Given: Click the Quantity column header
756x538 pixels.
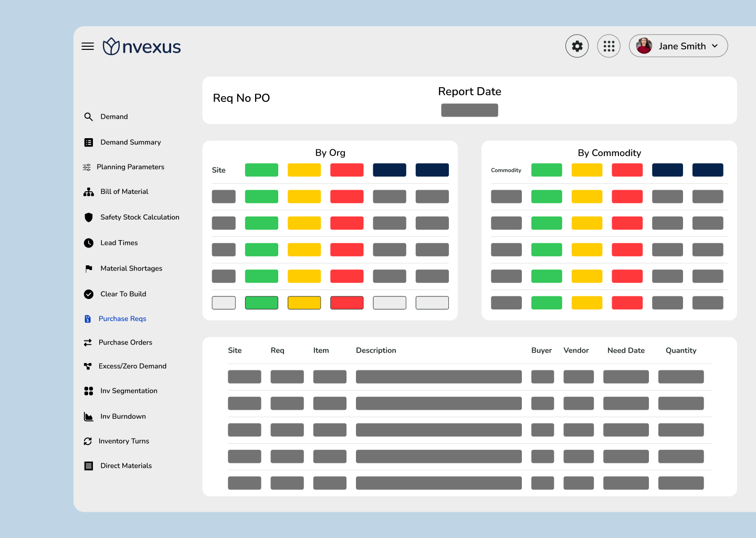Looking at the screenshot, I should (x=681, y=350).
